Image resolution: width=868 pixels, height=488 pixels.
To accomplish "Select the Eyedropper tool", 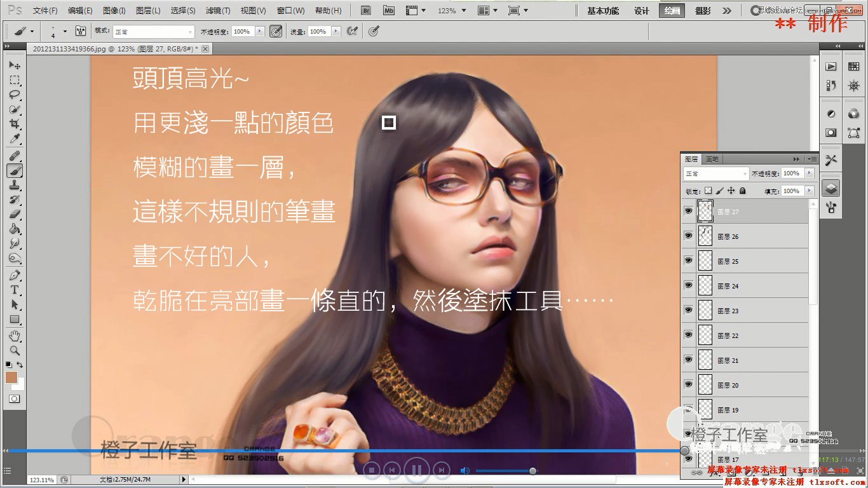I will (15, 139).
